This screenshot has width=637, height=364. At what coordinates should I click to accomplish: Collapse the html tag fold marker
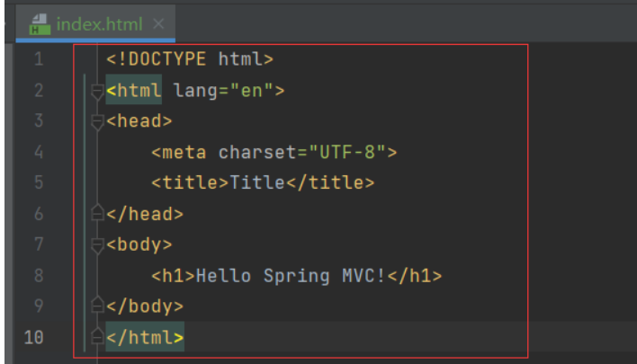coord(97,92)
